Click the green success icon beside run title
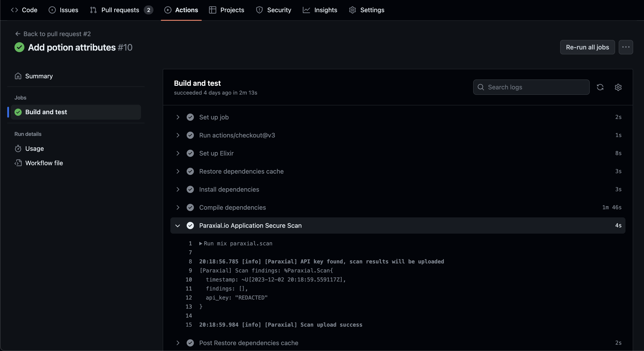 coord(19,47)
